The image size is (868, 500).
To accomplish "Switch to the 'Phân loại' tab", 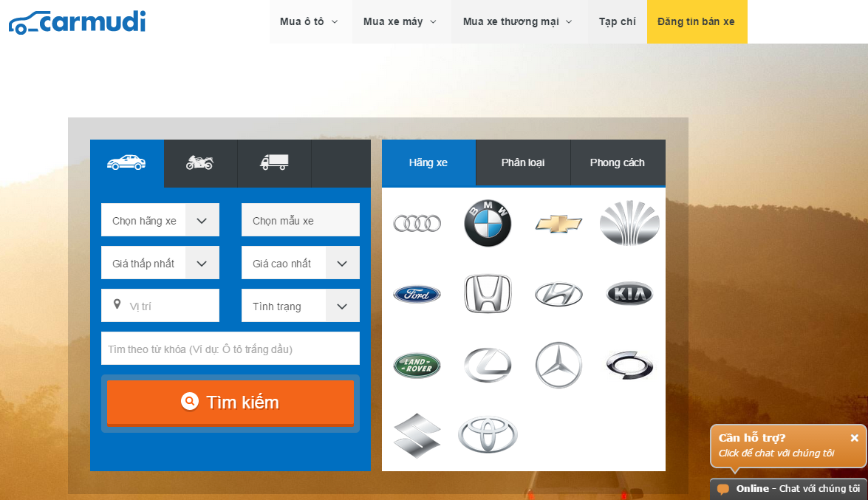I will (x=523, y=162).
